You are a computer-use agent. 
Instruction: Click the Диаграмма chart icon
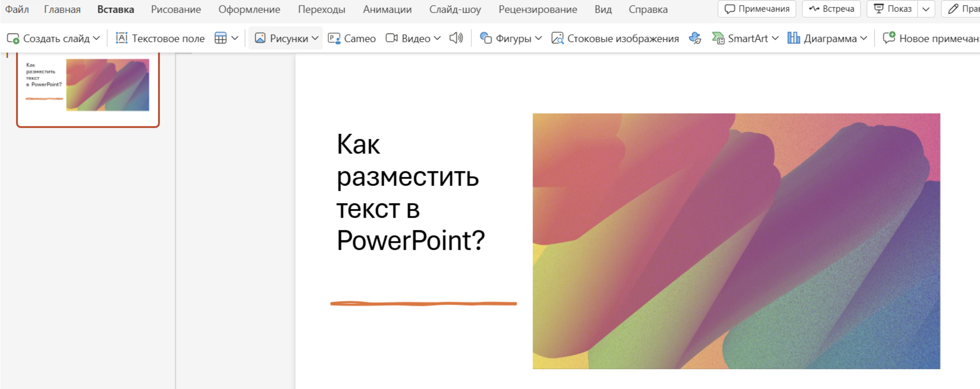pos(793,39)
